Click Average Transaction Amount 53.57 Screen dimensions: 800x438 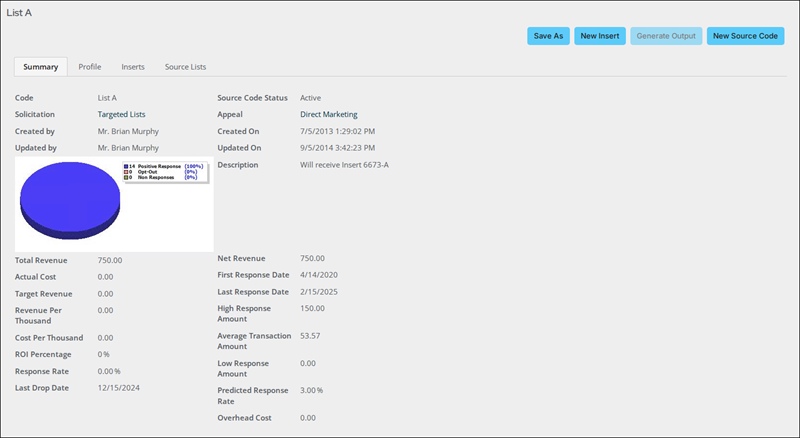pos(310,336)
